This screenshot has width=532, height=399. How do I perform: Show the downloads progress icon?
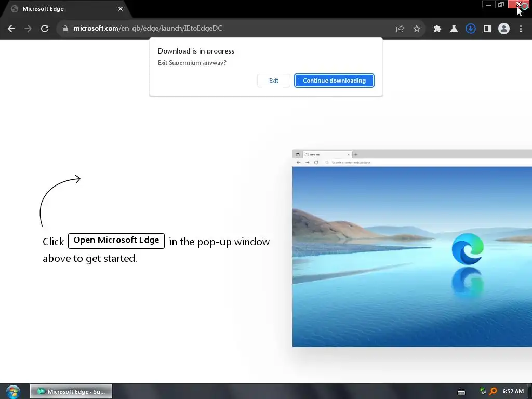click(x=471, y=29)
